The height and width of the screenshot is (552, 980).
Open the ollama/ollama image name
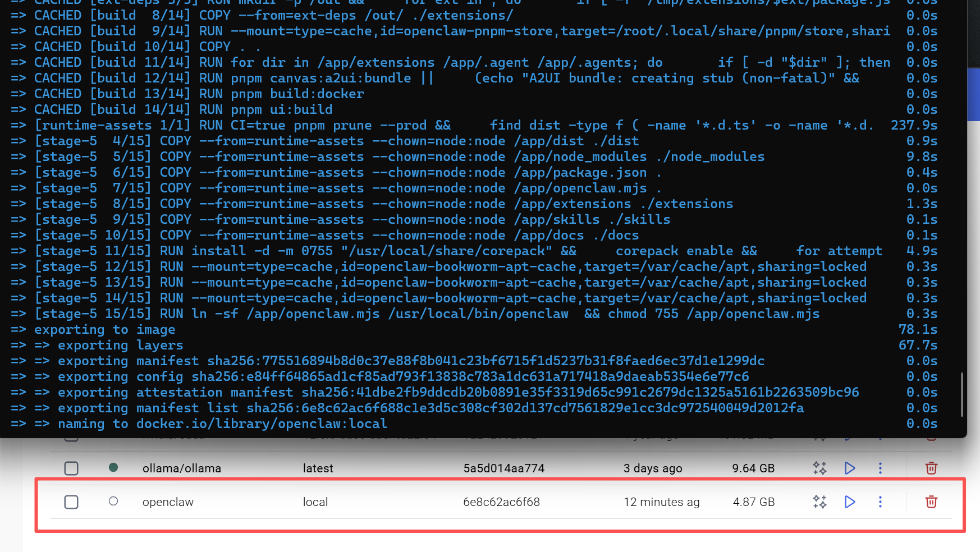182,468
